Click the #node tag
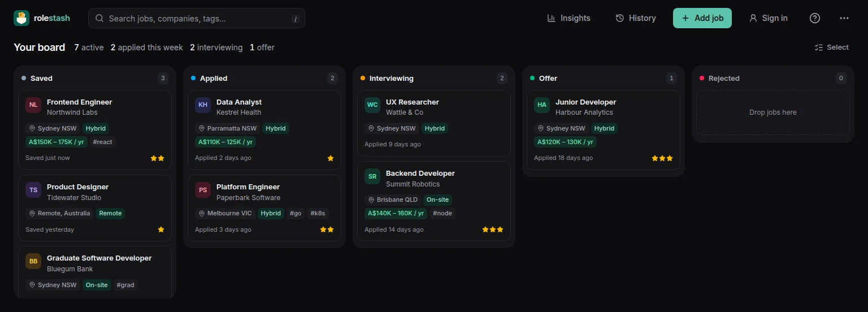This screenshot has height=312, width=868. pyautogui.click(x=442, y=213)
